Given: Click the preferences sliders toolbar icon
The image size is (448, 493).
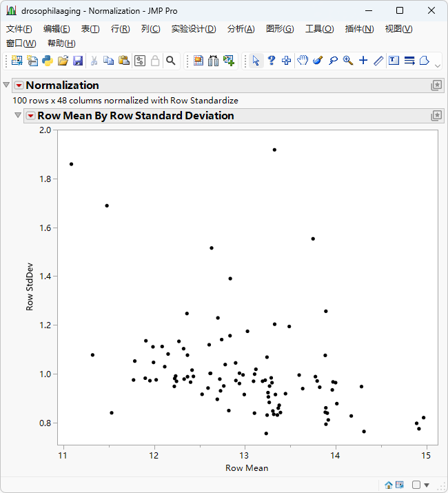Looking at the screenshot, I should (x=140, y=61).
